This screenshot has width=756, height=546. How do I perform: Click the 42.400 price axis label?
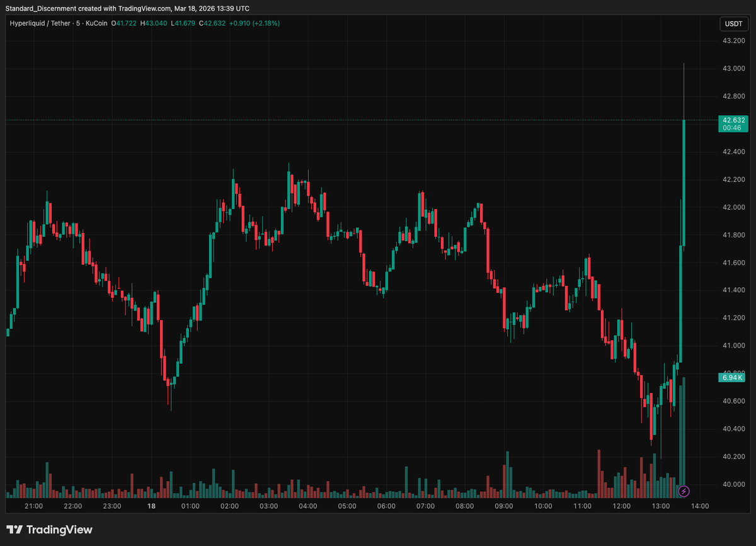(733, 152)
